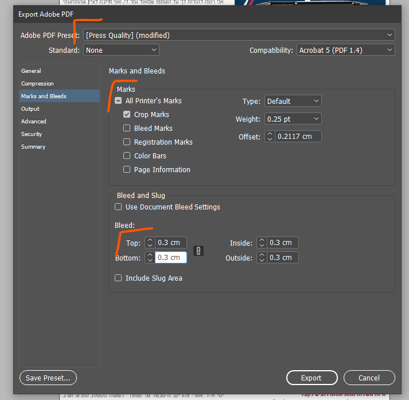Select the Marks and Bleeds category
This screenshot has height=400, width=409.
point(60,96)
